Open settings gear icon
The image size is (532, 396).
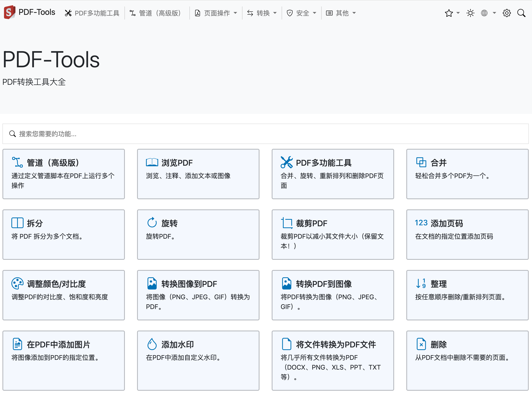507,13
